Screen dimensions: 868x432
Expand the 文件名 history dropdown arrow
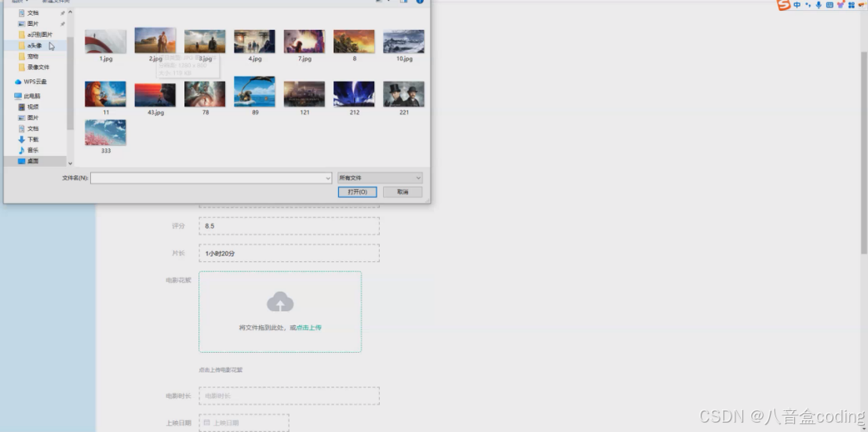pos(328,178)
